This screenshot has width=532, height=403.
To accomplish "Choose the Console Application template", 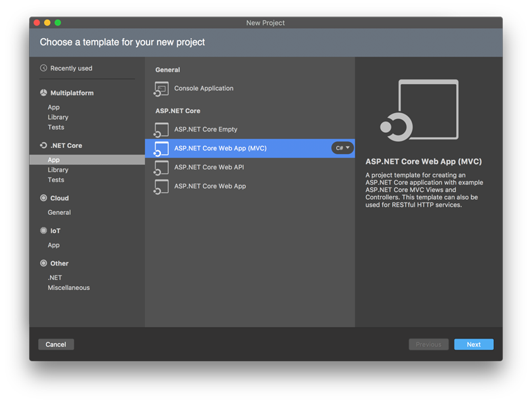I will 250,89.
